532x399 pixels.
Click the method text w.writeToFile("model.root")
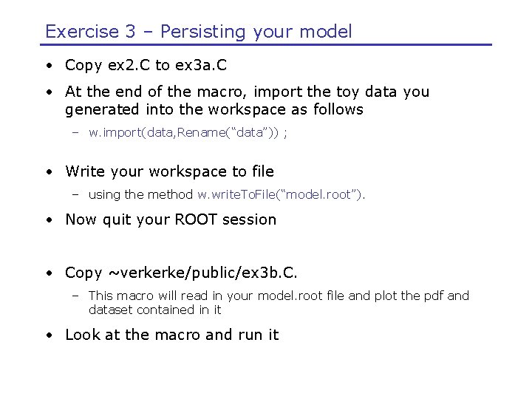pyautogui.click(x=281, y=195)
